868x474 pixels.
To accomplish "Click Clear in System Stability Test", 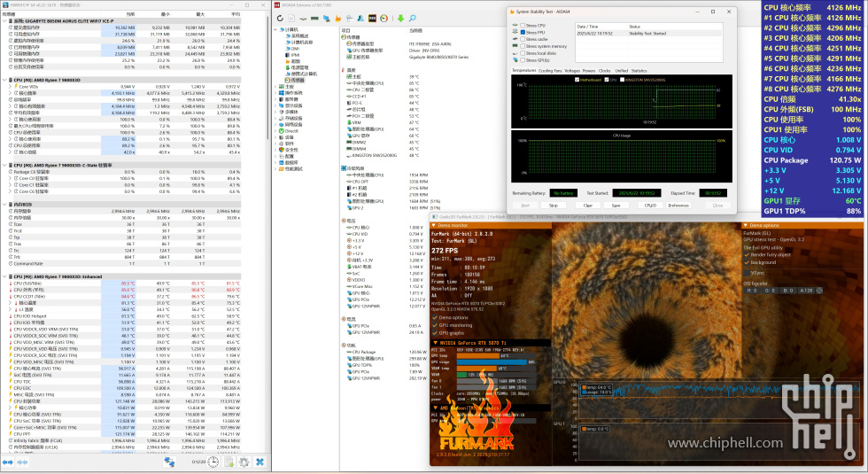I will point(587,206).
